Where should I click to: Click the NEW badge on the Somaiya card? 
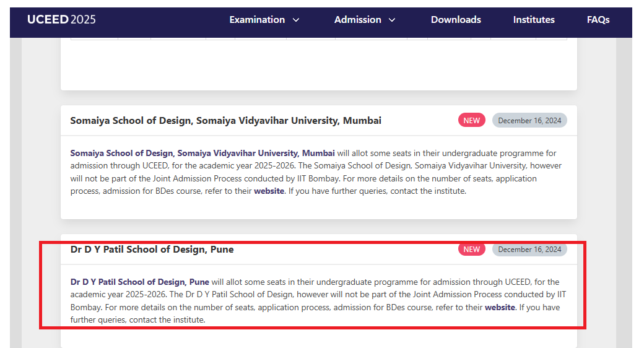point(471,120)
